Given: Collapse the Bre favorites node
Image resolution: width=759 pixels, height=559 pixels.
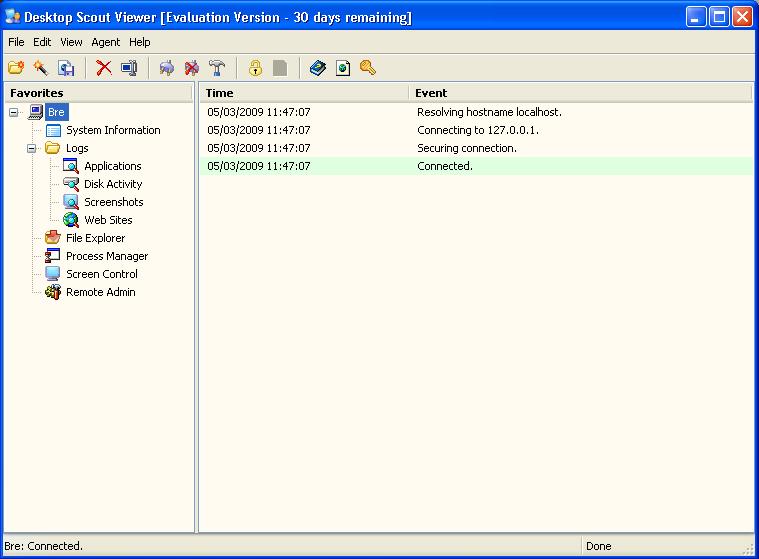Looking at the screenshot, I should (14, 112).
